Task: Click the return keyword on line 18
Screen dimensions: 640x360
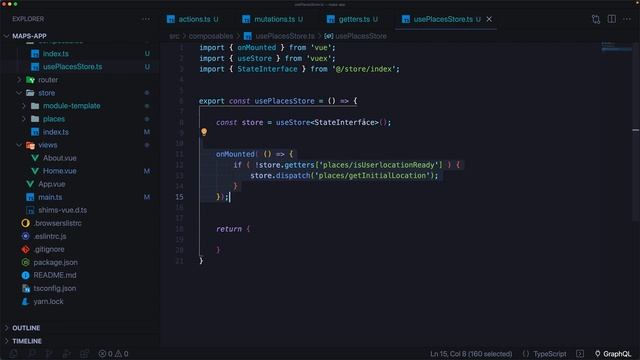Action: [x=229, y=229]
